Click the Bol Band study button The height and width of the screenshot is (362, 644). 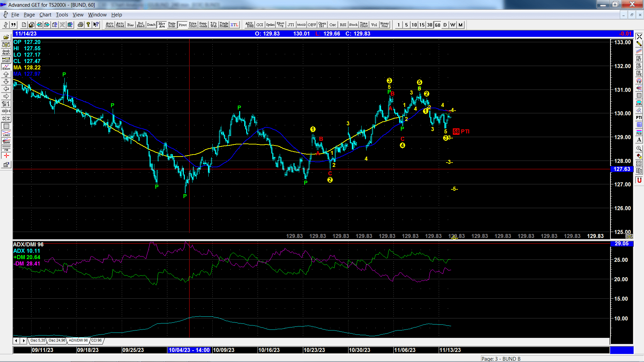point(141,25)
